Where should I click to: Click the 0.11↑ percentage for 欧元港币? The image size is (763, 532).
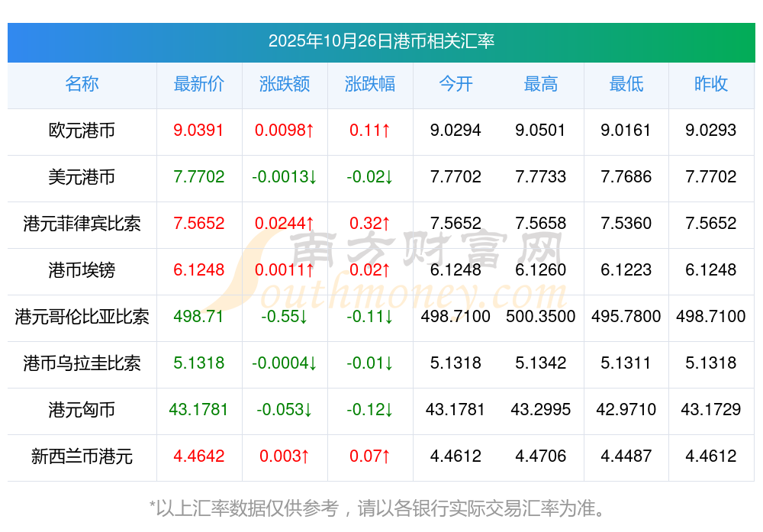[370, 130]
